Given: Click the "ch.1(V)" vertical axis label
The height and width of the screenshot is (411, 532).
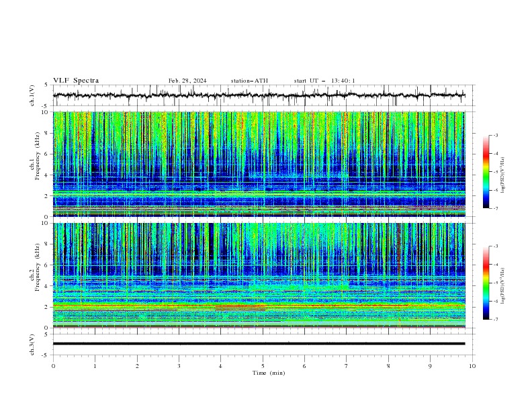Looking at the screenshot, I should [32, 95].
